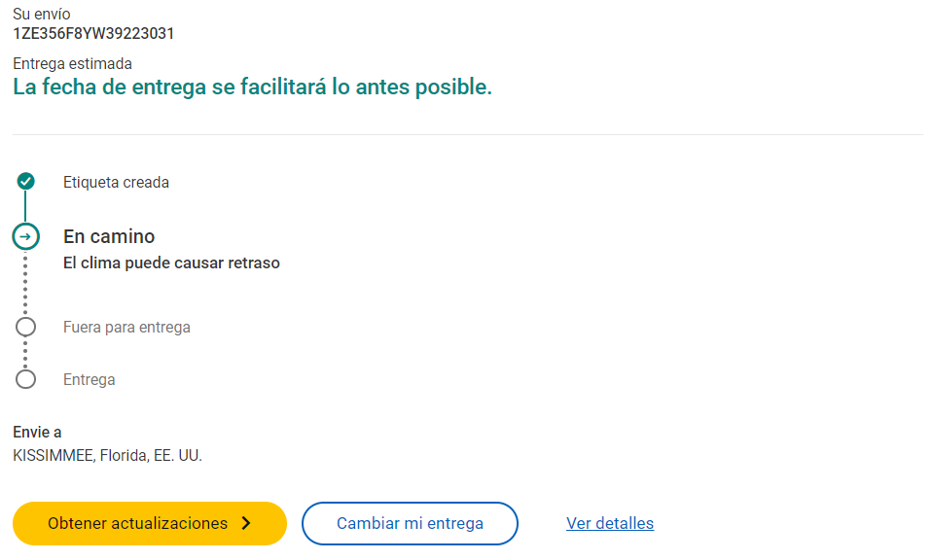934x560 pixels.
Task: Click the chevron arrow on Obtener actualizaciones
Action: (x=246, y=523)
